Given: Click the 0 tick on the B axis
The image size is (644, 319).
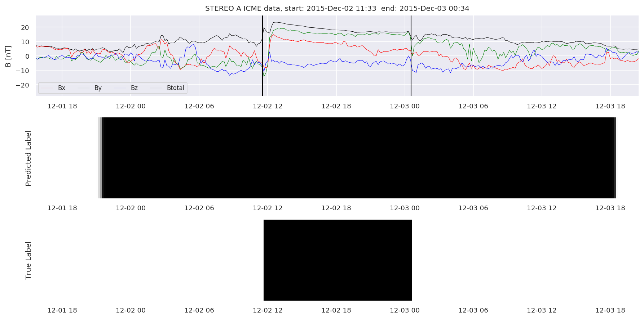Looking at the screenshot, I should (x=27, y=56).
